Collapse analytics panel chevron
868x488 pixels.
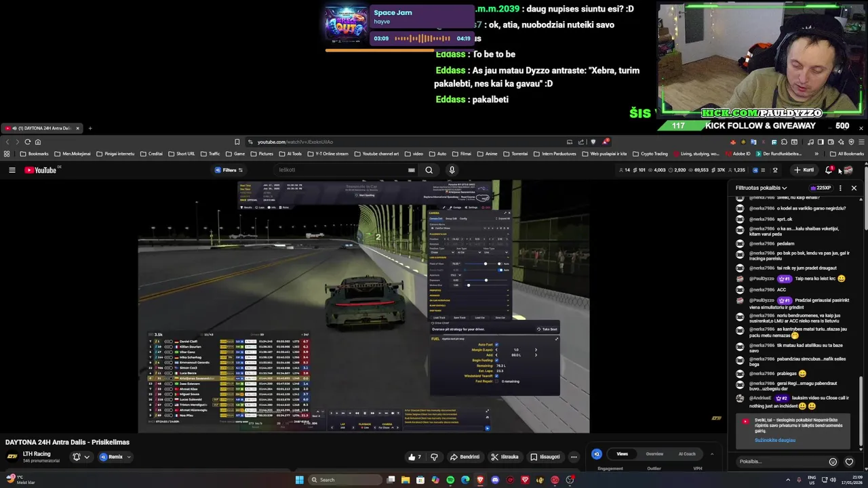point(711,454)
